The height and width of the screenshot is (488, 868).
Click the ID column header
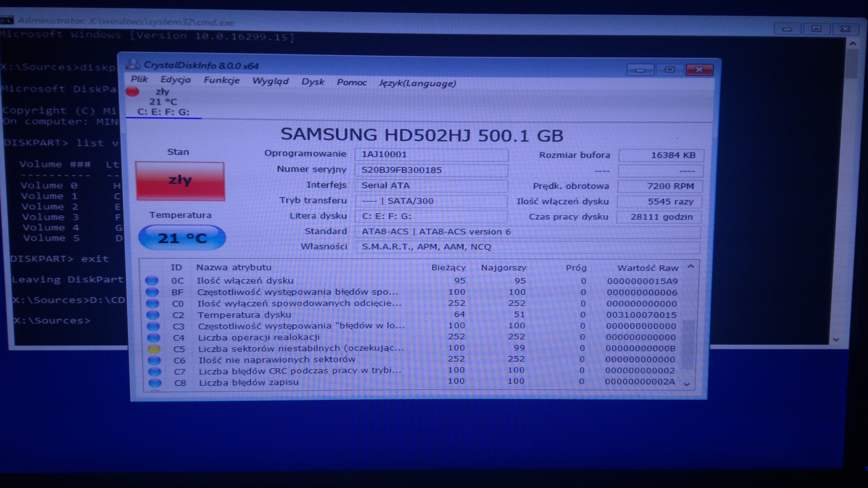[176, 267]
